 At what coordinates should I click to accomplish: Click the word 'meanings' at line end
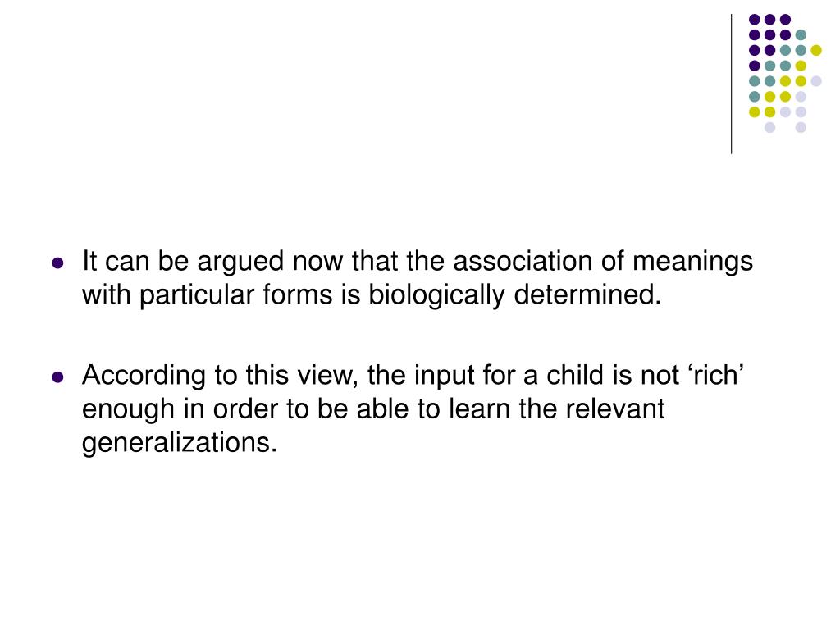(x=692, y=263)
